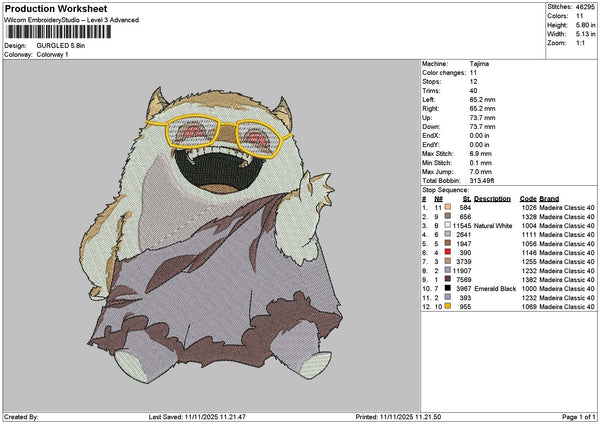Click the 'Page 1 of 1' footer text
This screenshot has width=600, height=424.
coord(579,417)
